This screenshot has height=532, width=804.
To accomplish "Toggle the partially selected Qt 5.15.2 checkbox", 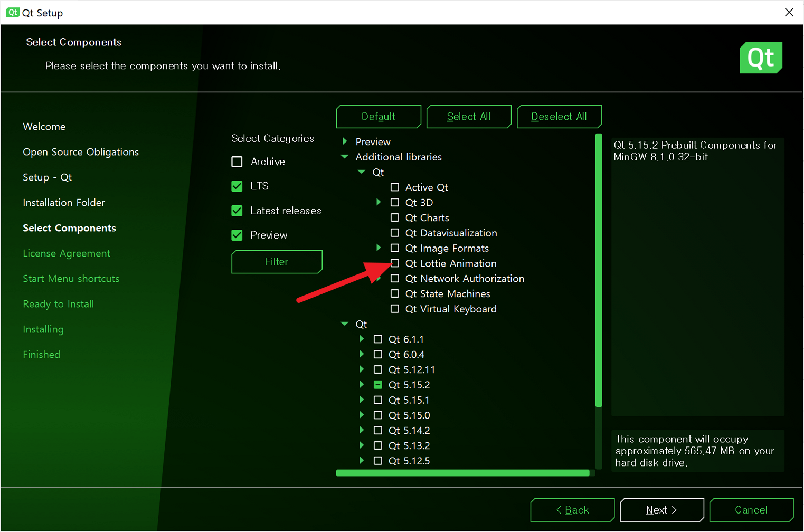I will click(x=378, y=385).
